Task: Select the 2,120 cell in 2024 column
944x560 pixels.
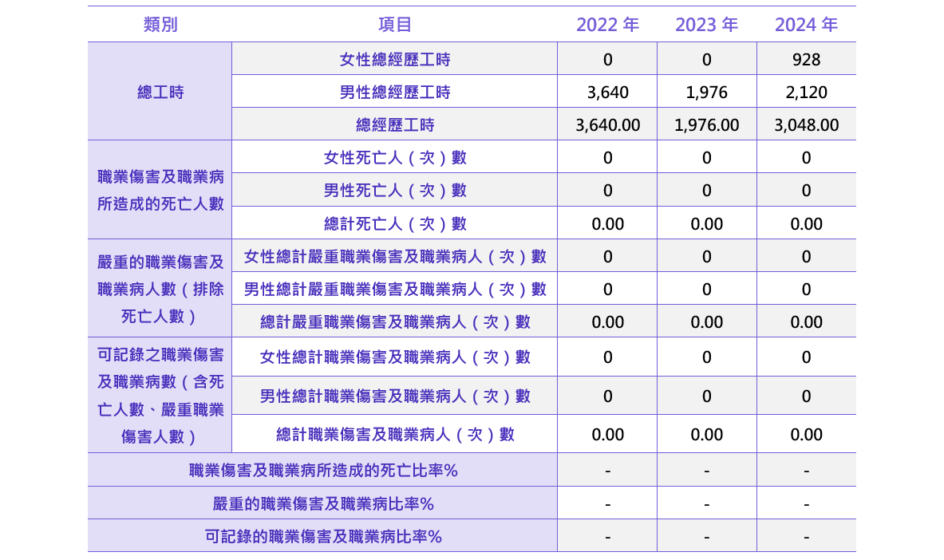Action: point(806,93)
